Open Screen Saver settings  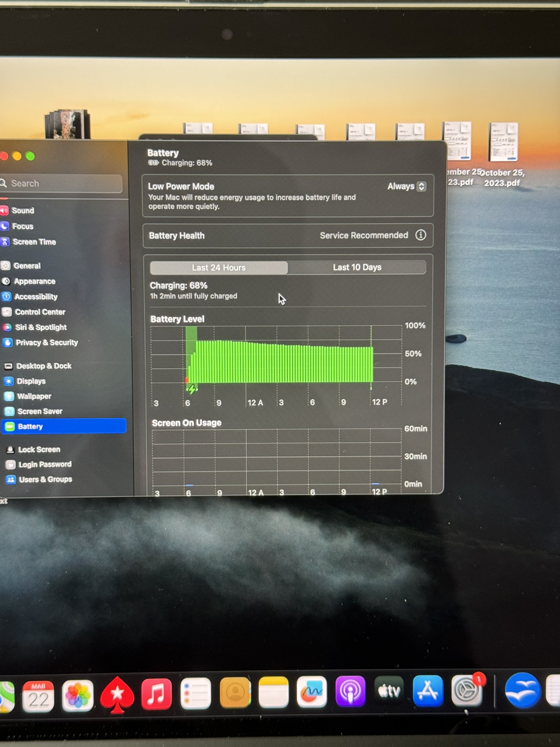pyautogui.click(x=40, y=411)
